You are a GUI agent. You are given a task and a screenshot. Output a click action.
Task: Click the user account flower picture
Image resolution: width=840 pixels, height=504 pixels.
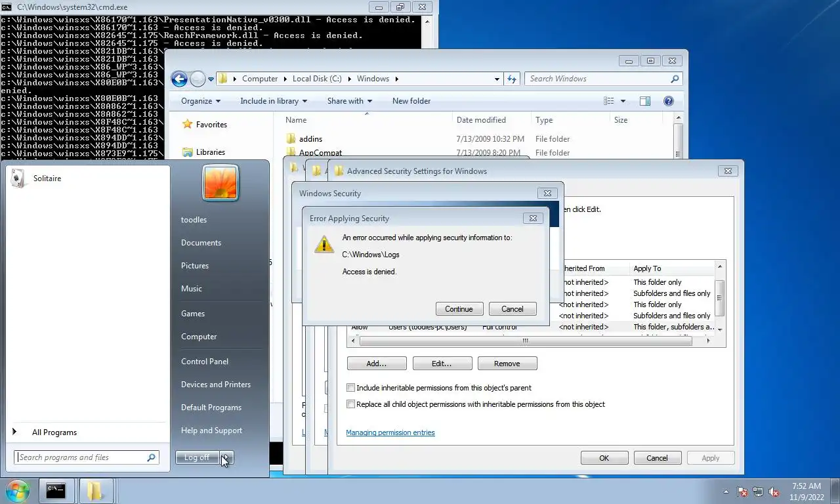pyautogui.click(x=220, y=182)
